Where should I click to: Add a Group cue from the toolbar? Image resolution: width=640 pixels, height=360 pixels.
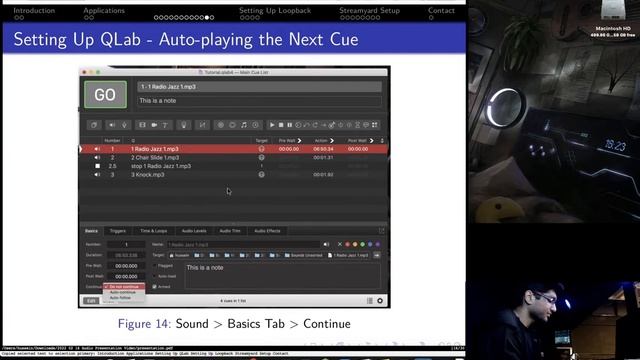94,125
